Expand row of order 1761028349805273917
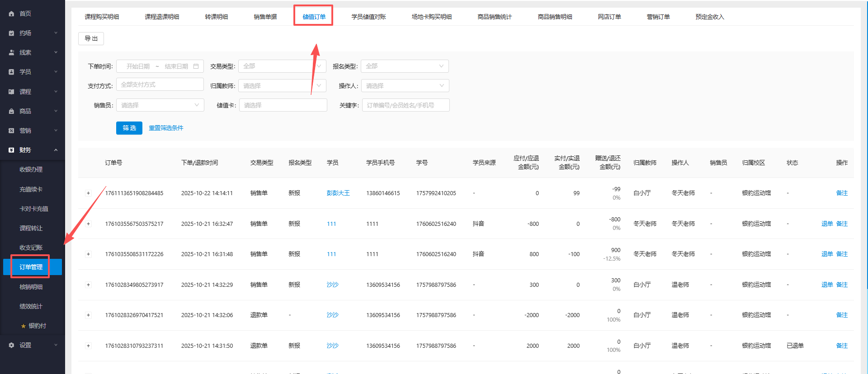This screenshot has width=868, height=374. pos(88,285)
